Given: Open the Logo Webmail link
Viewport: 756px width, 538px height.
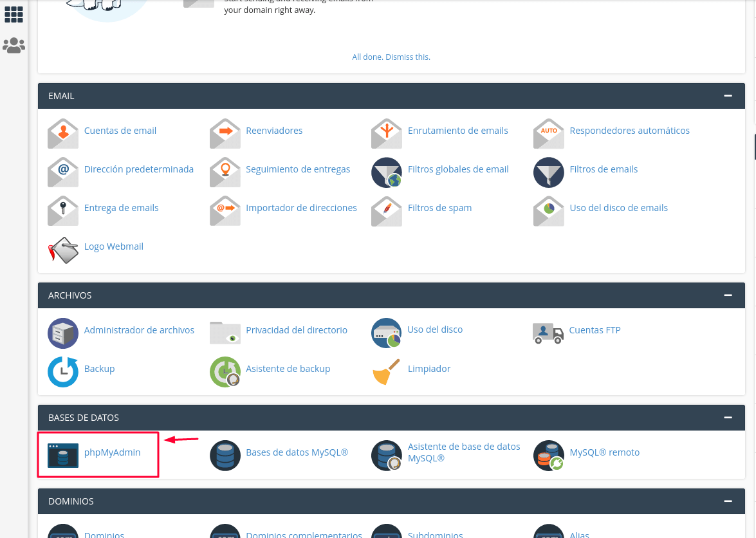Looking at the screenshot, I should pyautogui.click(x=113, y=246).
